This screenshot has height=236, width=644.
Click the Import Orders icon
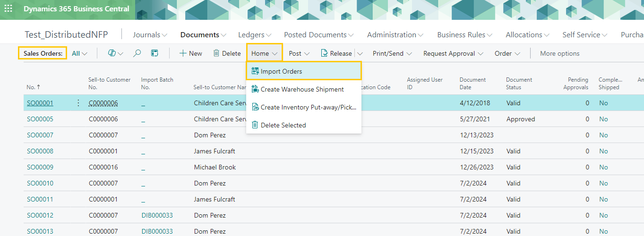pyautogui.click(x=255, y=71)
